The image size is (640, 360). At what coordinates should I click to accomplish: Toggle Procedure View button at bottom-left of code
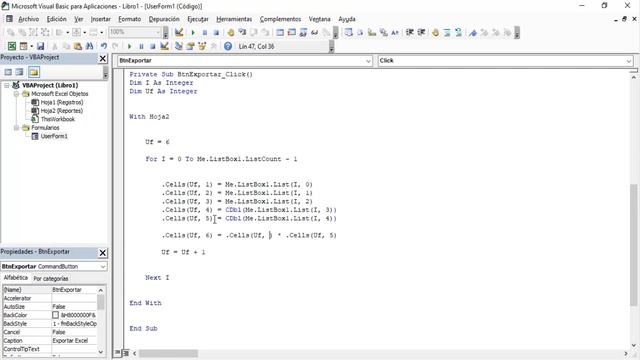pyautogui.click(x=118, y=353)
